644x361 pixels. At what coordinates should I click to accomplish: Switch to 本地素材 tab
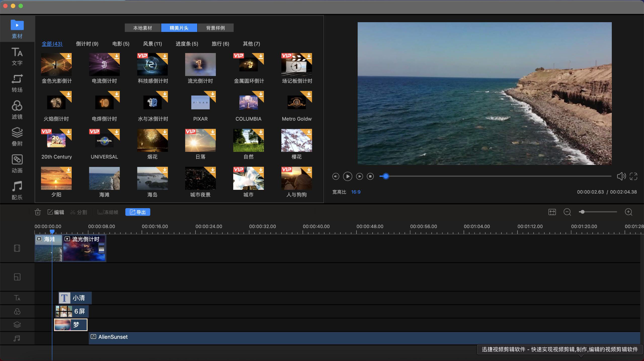143,28
